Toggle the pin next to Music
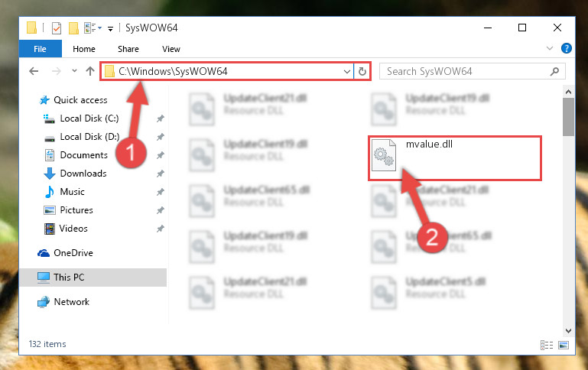The image size is (588, 370). (x=160, y=192)
